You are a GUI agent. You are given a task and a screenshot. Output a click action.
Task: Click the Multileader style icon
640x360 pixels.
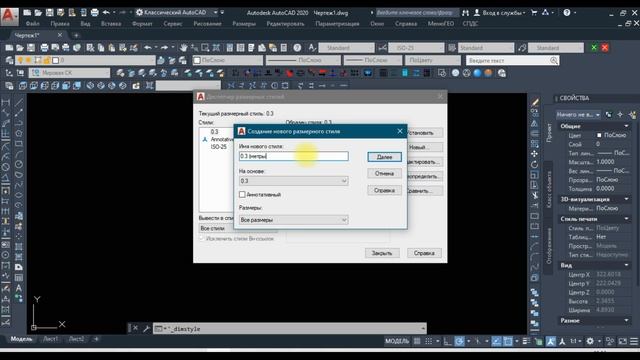[x=522, y=48]
